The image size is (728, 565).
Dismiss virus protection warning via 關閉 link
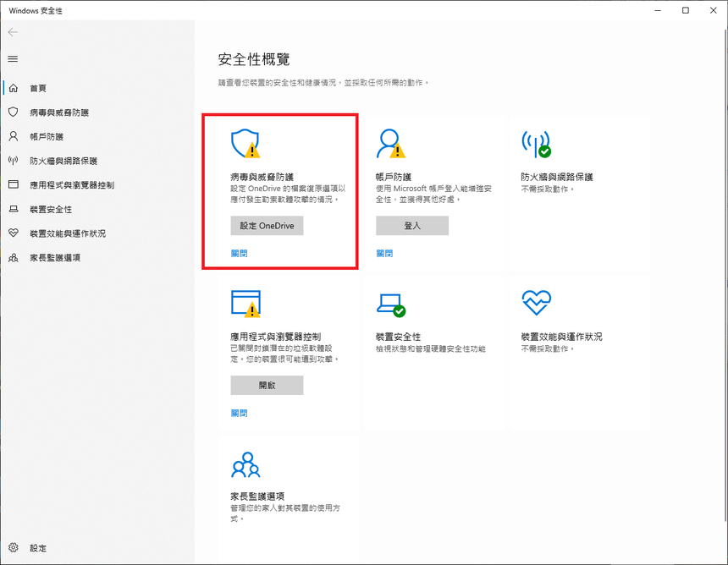coord(239,253)
